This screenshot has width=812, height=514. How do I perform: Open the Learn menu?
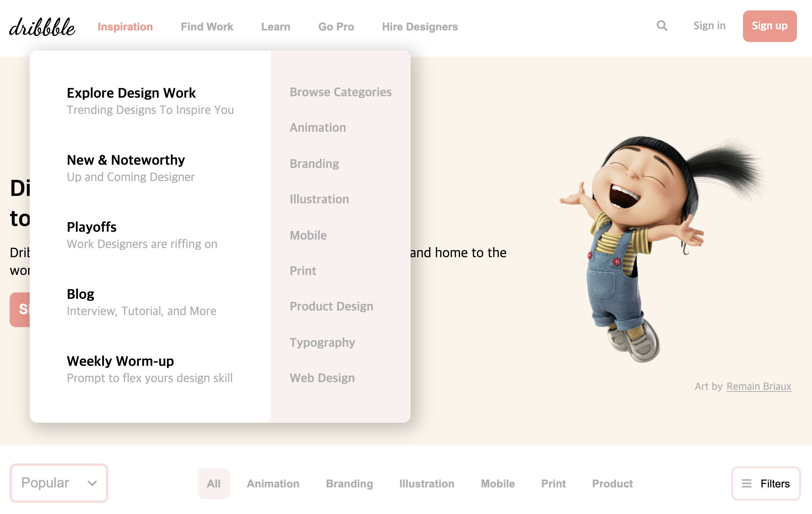click(276, 27)
